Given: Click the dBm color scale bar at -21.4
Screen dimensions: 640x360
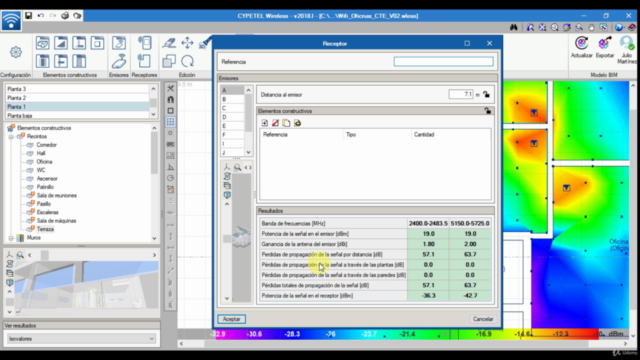Looking at the screenshot, I should [407, 334].
